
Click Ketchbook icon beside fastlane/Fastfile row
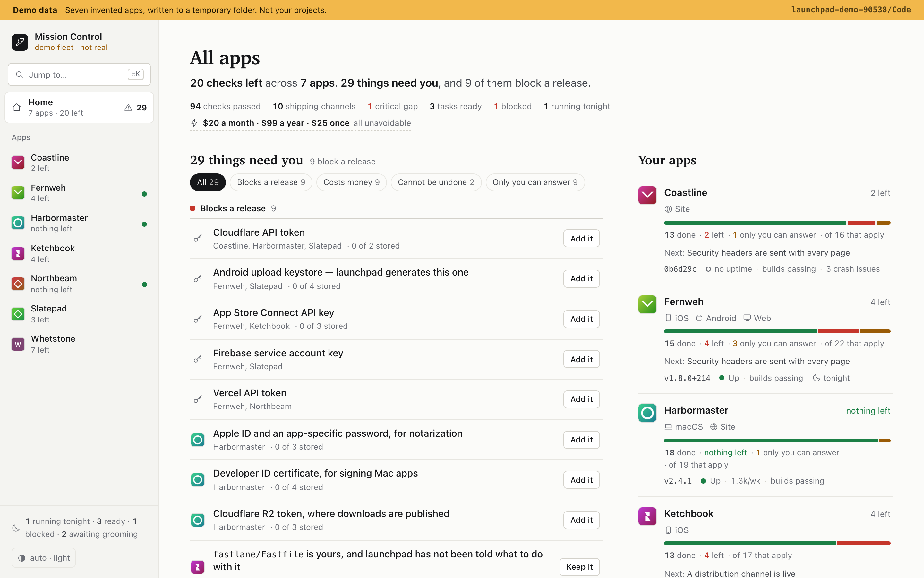pos(197,567)
